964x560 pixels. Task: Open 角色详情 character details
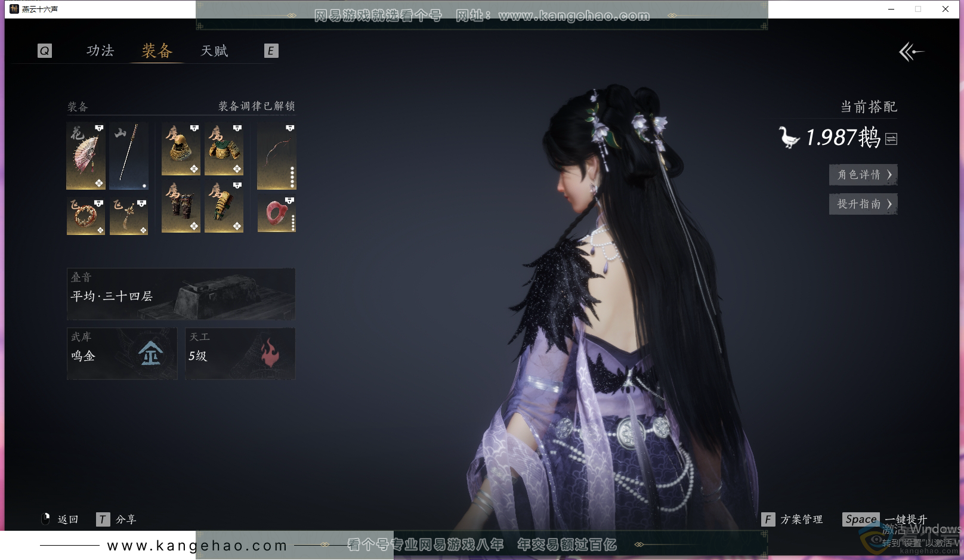(863, 175)
